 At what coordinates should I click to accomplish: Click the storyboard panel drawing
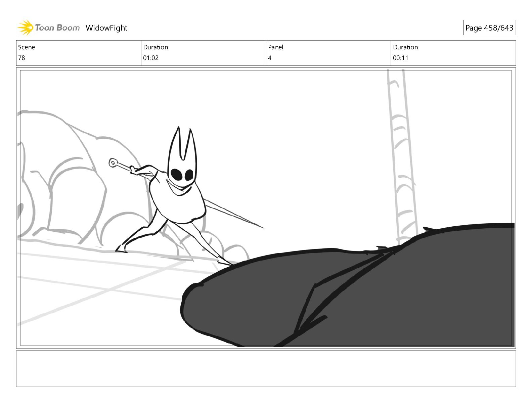(266, 208)
